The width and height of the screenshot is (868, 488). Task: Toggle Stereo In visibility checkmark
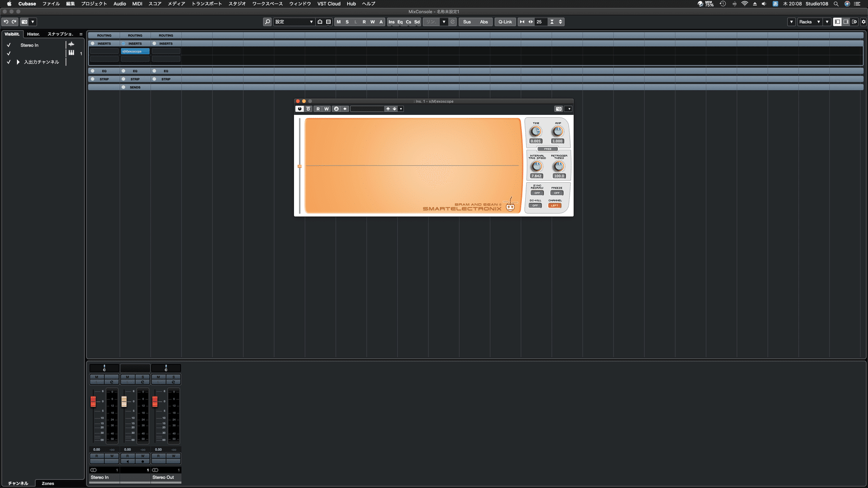pyautogui.click(x=9, y=45)
